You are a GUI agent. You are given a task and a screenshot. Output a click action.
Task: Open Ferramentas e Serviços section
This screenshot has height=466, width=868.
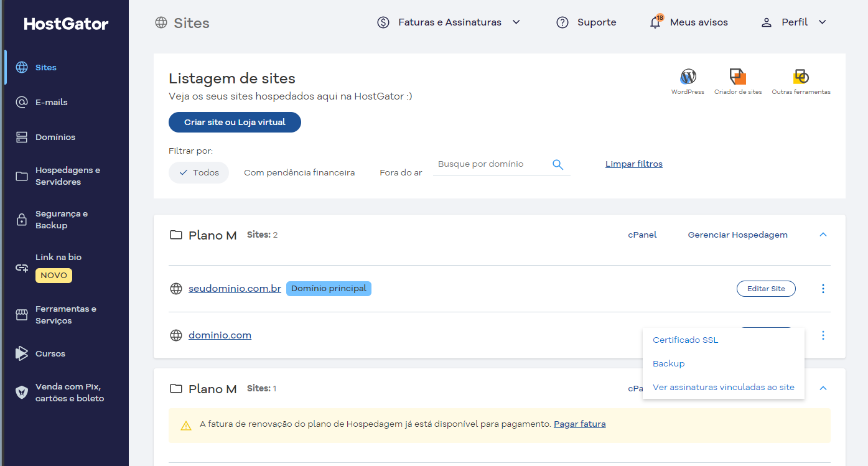tap(66, 315)
